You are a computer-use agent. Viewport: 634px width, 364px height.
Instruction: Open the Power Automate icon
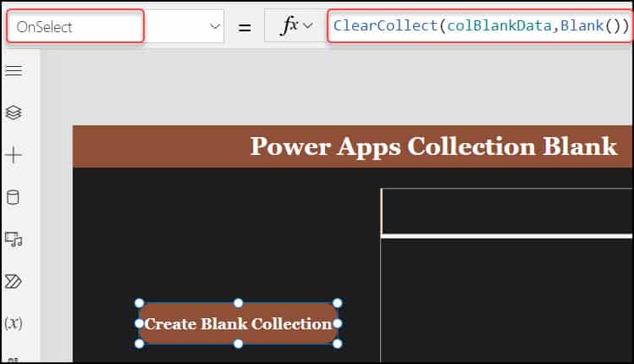click(13, 282)
